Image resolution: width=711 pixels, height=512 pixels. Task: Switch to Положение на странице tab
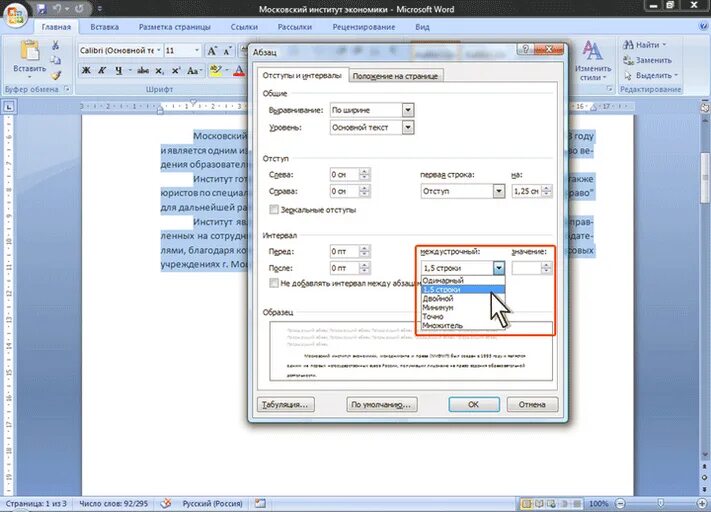pyautogui.click(x=395, y=76)
